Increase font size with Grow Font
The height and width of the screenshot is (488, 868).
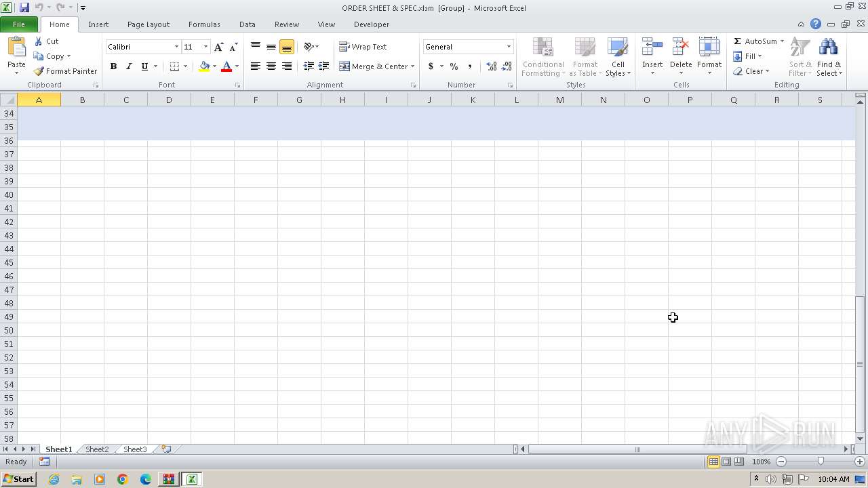click(x=218, y=47)
